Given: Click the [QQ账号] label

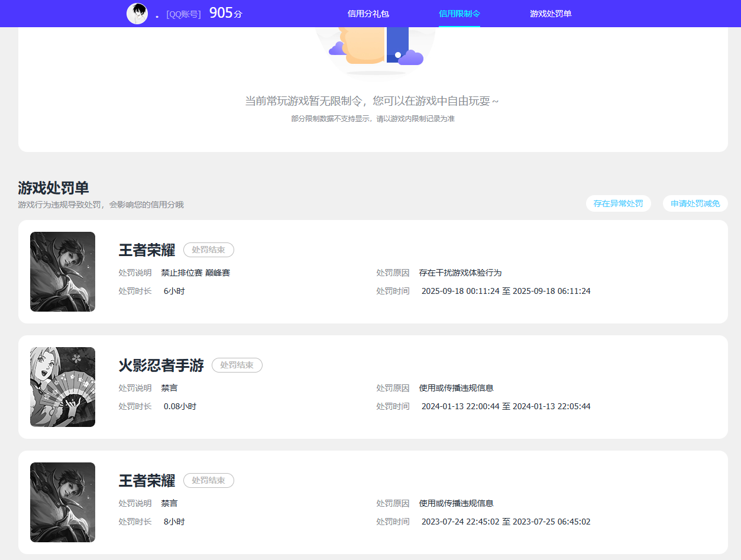Looking at the screenshot, I should click(184, 14).
